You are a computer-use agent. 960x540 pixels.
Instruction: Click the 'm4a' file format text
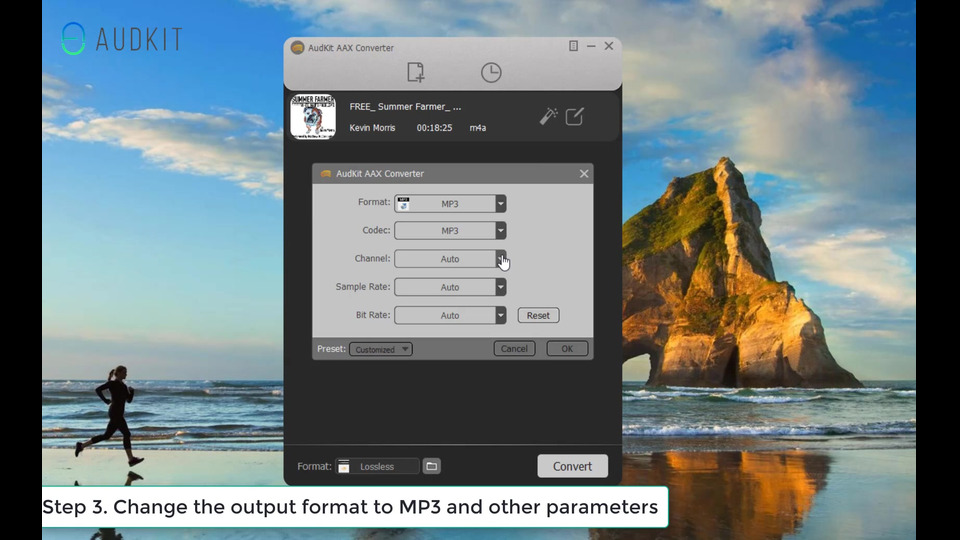478,128
